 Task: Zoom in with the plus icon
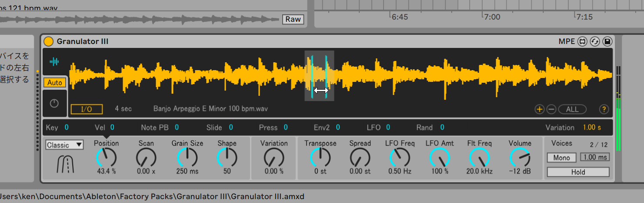point(540,109)
